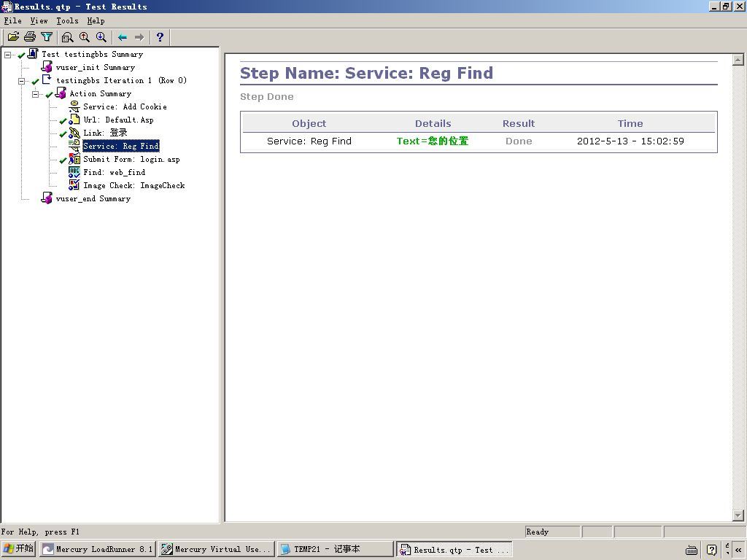Click the vuser_init Summary script icon
747x560 pixels.
47,67
